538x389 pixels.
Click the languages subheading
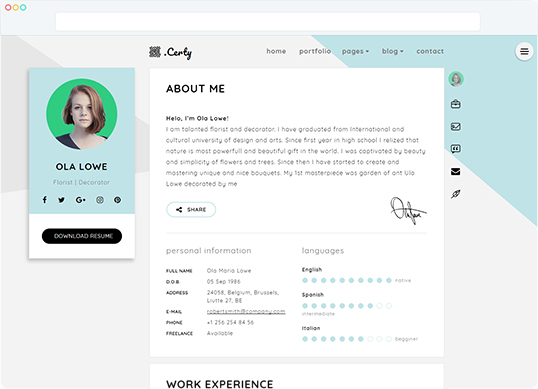(323, 251)
